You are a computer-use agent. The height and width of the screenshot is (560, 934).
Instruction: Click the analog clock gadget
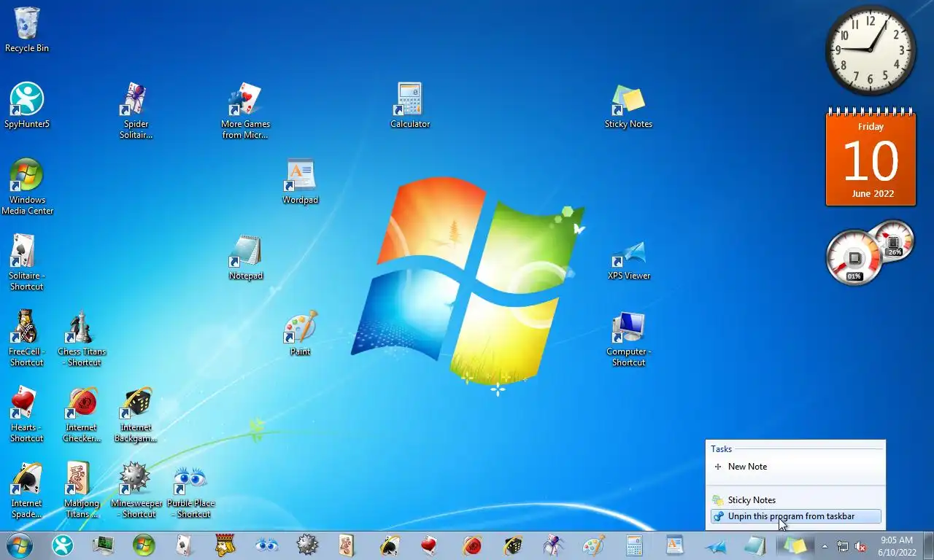(871, 50)
